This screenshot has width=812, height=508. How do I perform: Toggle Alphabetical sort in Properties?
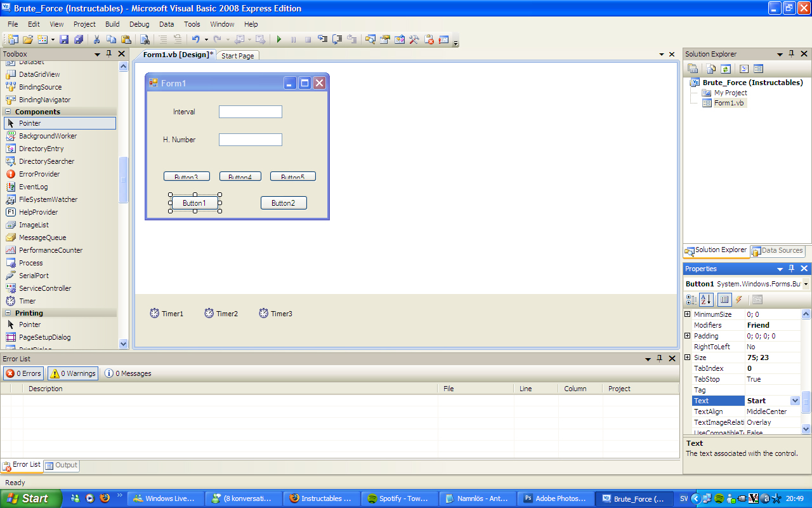point(706,300)
